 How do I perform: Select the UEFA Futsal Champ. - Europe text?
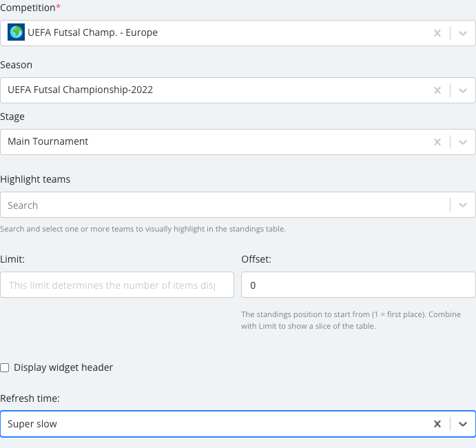[92, 32]
